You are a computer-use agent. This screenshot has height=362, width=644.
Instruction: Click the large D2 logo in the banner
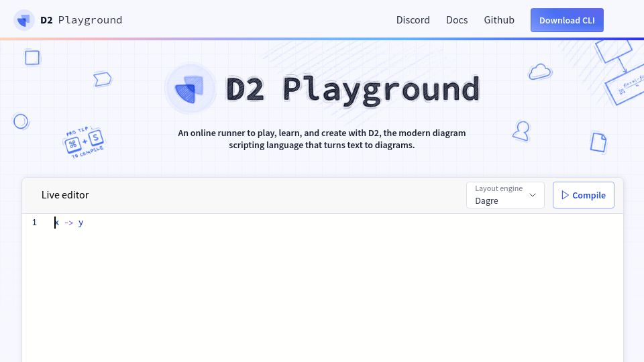click(190, 88)
